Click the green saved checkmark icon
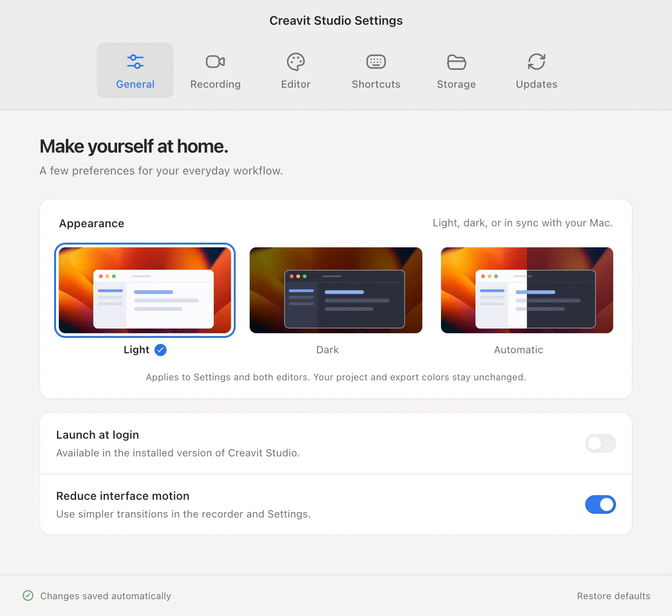The height and width of the screenshot is (616, 672). pos(28,595)
